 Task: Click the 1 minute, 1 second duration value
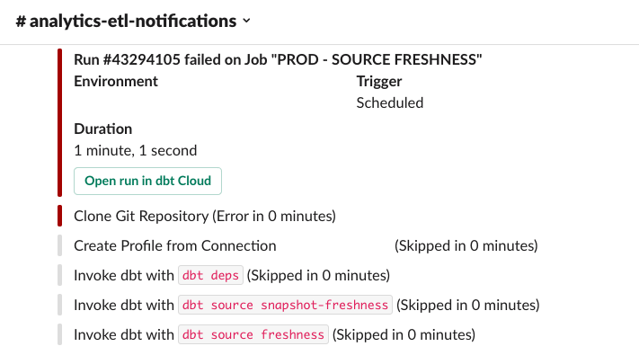pyautogui.click(x=136, y=150)
